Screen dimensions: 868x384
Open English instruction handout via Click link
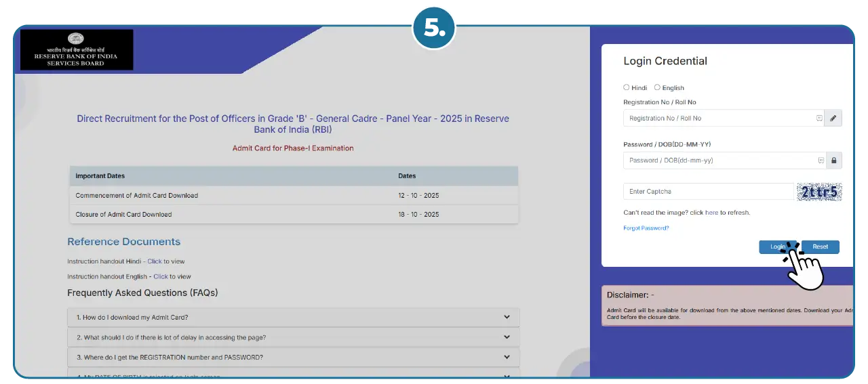tap(161, 276)
